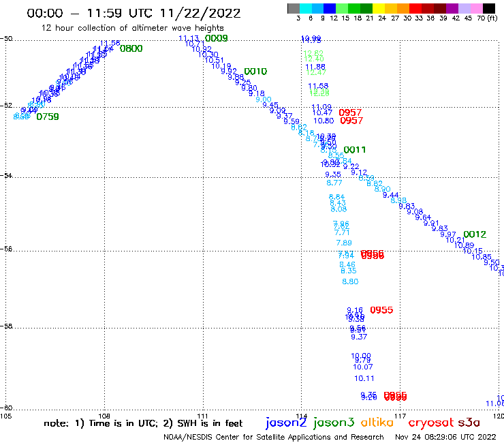The image size is (504, 443).
Task: Click the '24' label under the color scale
Action: [x=382, y=18]
